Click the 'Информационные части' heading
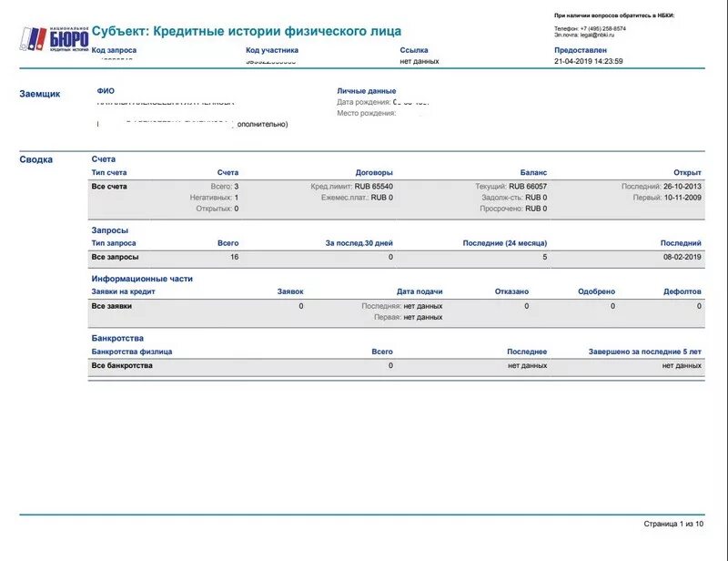 tap(142, 279)
